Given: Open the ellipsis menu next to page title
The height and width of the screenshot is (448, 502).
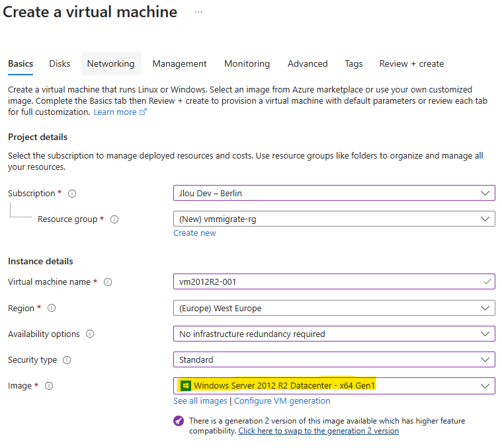Looking at the screenshot, I should point(198,12).
